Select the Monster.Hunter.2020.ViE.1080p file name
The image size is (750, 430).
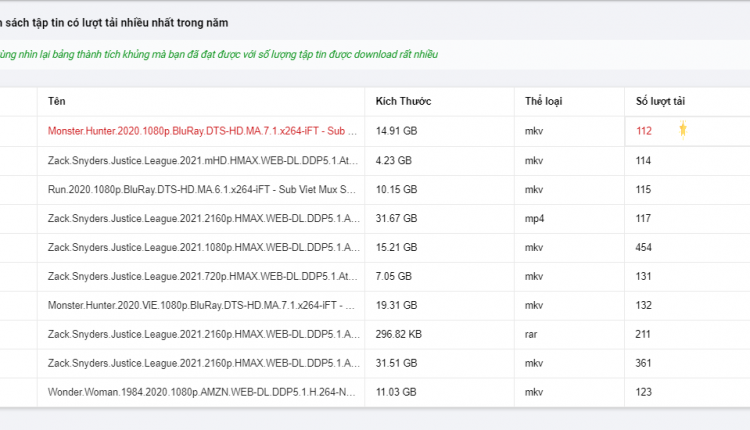(201, 305)
